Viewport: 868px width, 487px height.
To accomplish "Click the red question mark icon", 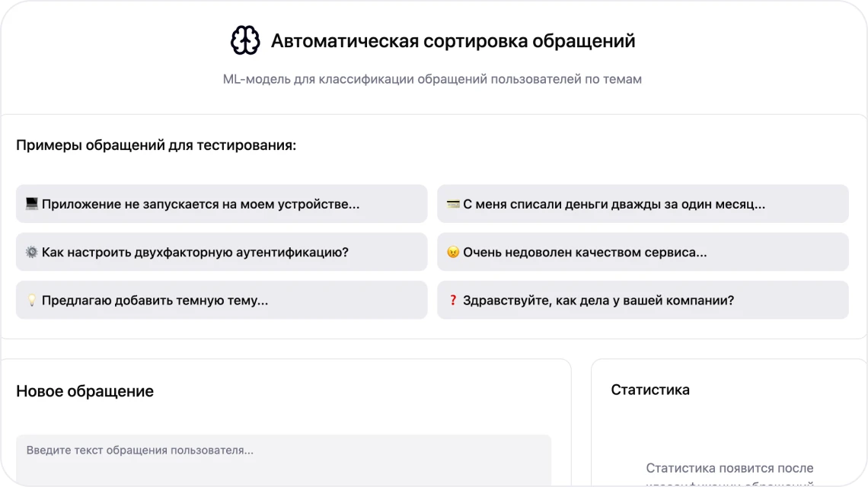I will pos(452,300).
